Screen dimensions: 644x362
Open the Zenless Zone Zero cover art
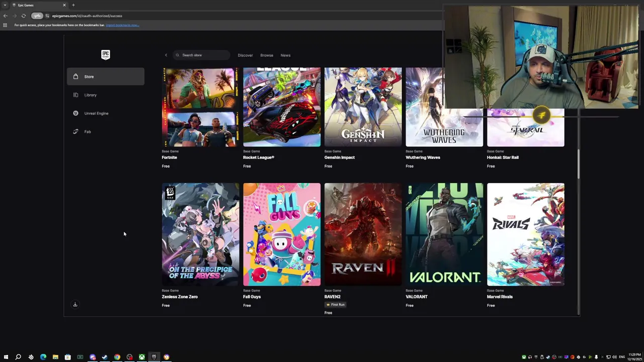200,234
